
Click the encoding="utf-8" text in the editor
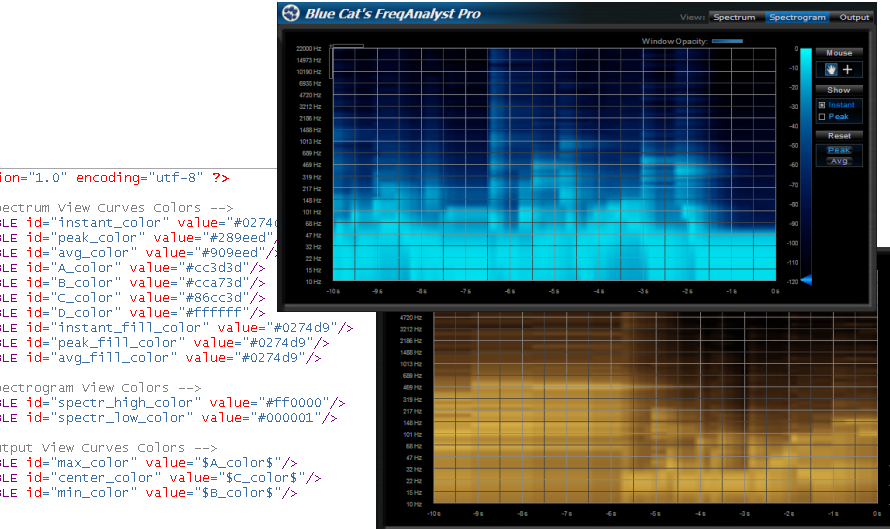(x=139, y=178)
